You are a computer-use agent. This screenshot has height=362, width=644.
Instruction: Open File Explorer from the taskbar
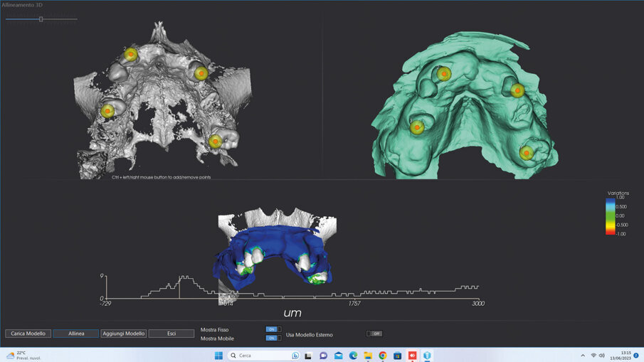pyautogui.click(x=368, y=356)
